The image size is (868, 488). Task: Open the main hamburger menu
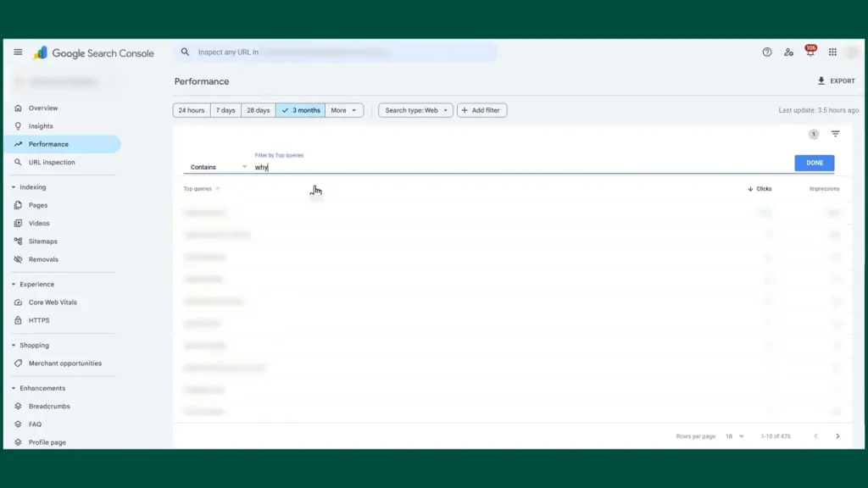(x=18, y=53)
